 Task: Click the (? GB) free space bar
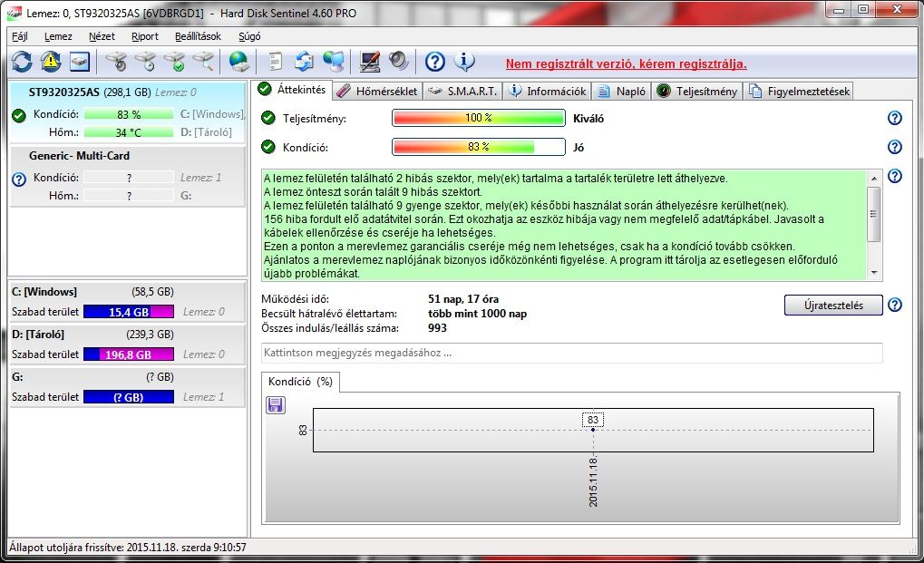click(x=129, y=397)
